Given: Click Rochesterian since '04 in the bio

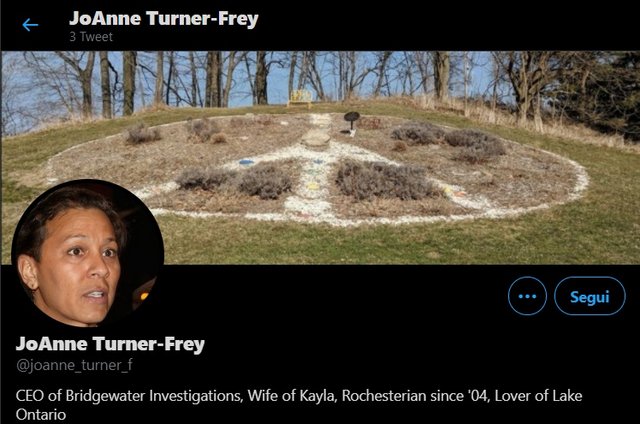Looking at the screenshot, I should tap(415, 396).
